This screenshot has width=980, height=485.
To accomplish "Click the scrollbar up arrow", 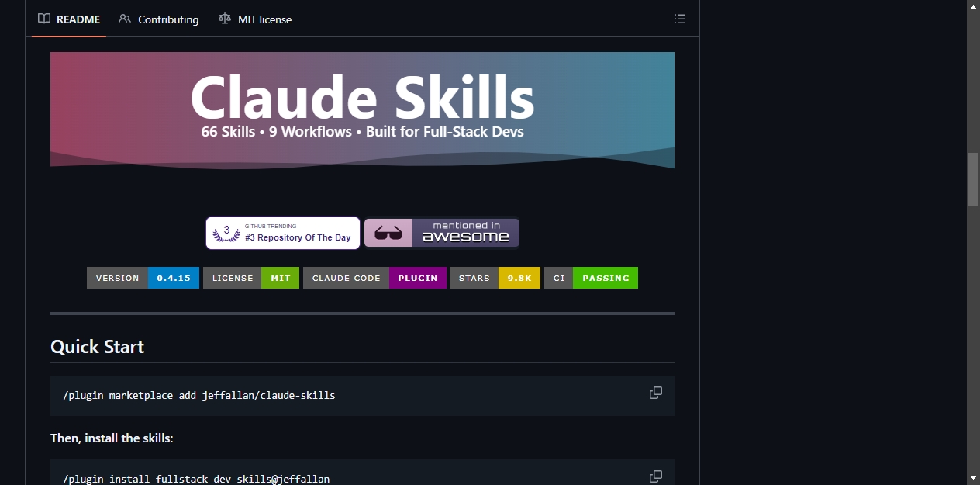I will 973,6.
